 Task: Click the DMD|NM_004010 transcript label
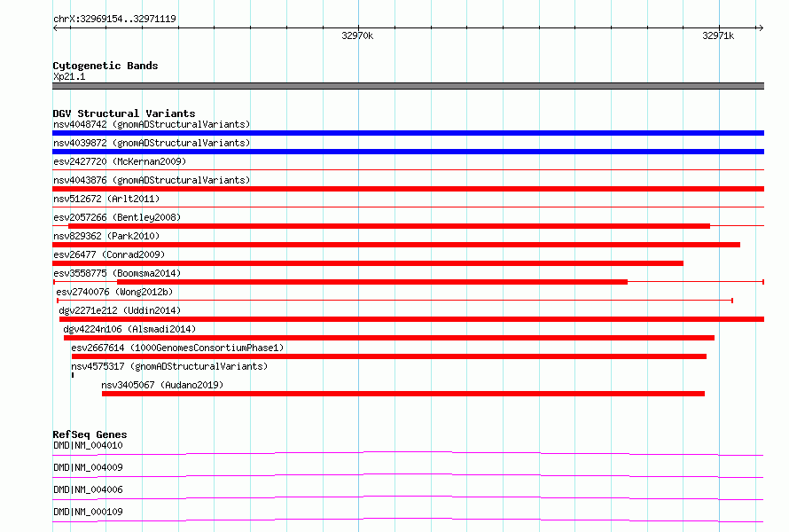[88, 445]
